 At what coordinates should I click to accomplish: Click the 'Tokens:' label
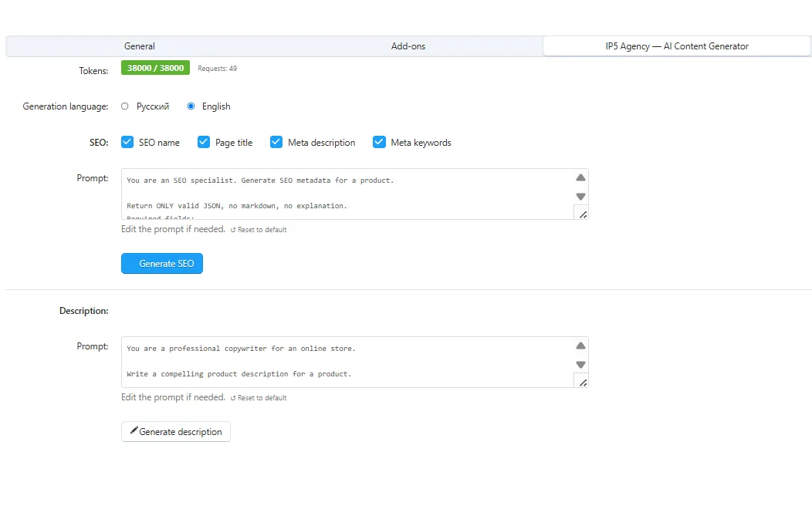click(93, 71)
